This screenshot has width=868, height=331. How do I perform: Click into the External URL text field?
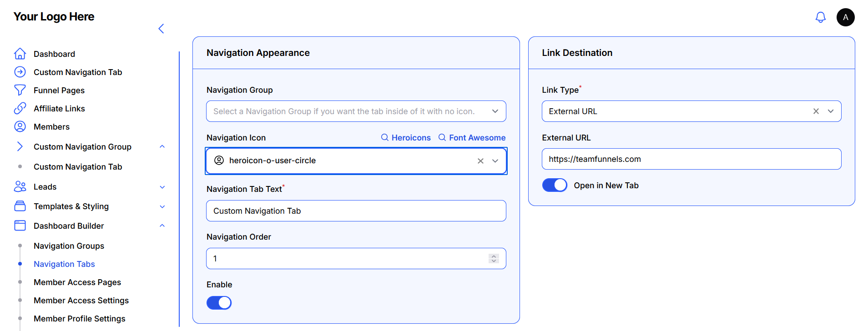click(691, 159)
